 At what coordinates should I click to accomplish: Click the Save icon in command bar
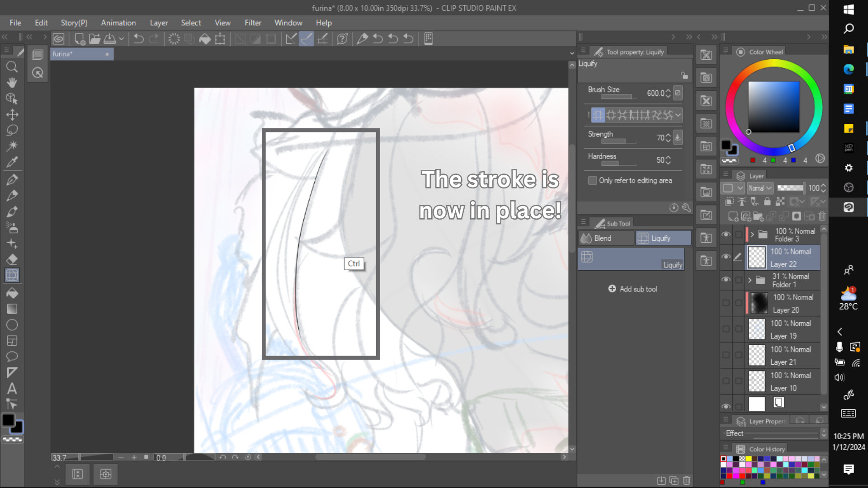(110, 39)
